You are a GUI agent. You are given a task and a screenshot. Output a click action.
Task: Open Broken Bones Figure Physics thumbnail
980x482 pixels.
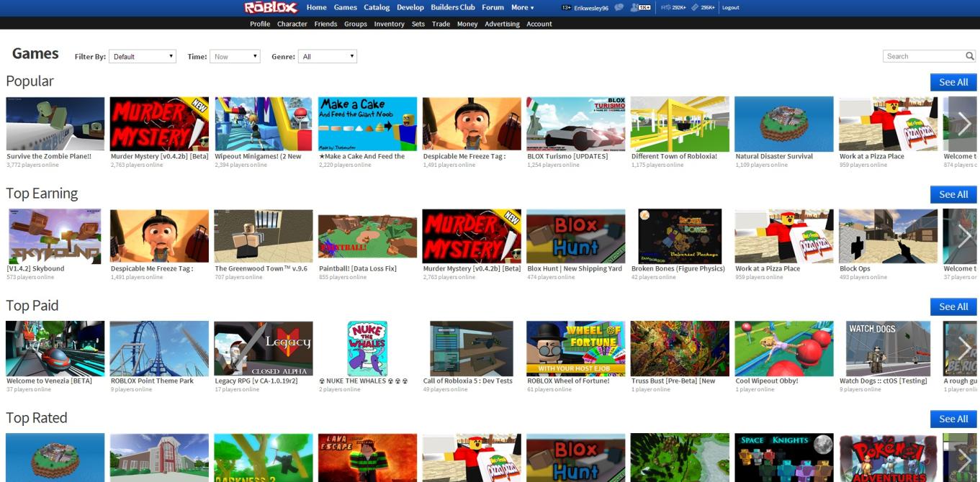(680, 236)
